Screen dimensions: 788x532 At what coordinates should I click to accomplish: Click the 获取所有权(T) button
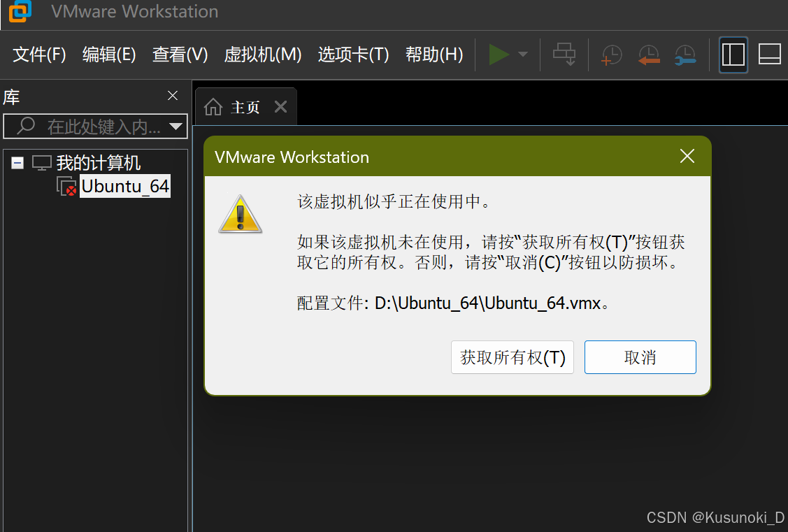[x=512, y=357]
